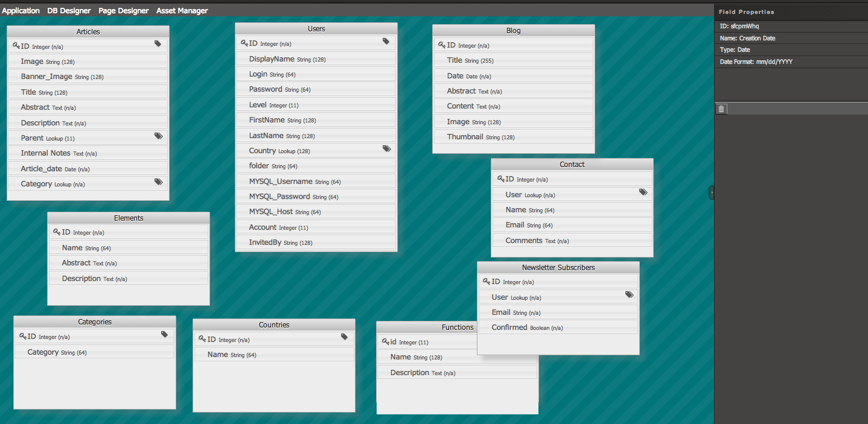Image resolution: width=868 pixels, height=424 pixels.
Task: Select the Category field in Categories table
Action: [95, 352]
